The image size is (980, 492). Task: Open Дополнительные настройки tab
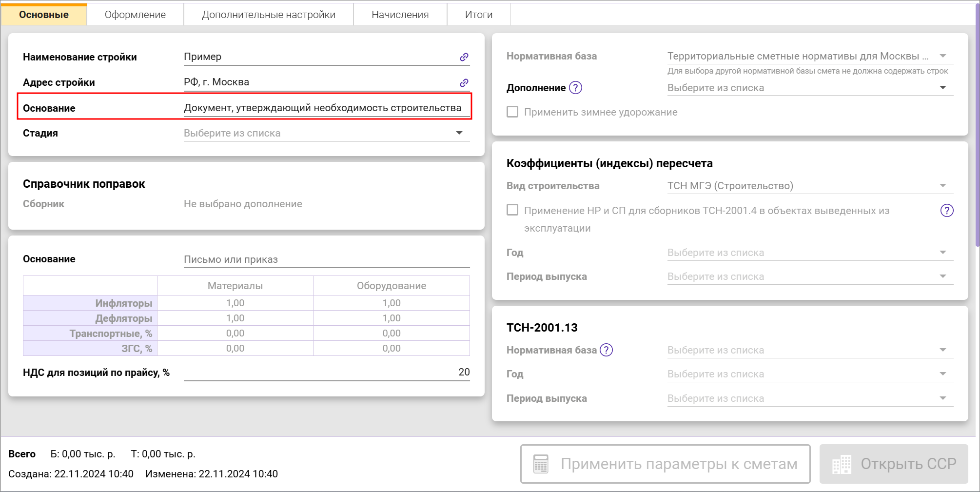(x=268, y=15)
